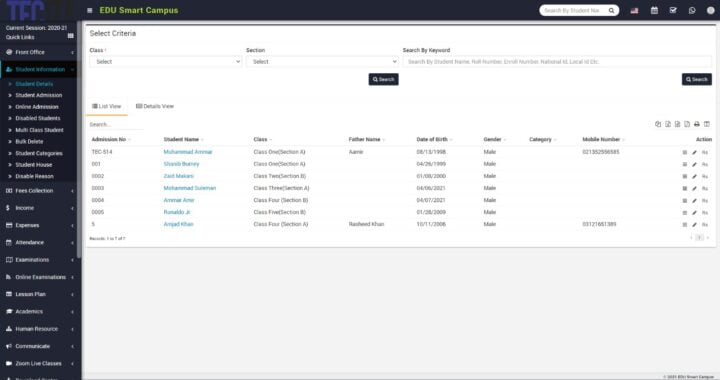
Task: Open the WhatsApp chat icon in header
Action: [692, 10]
